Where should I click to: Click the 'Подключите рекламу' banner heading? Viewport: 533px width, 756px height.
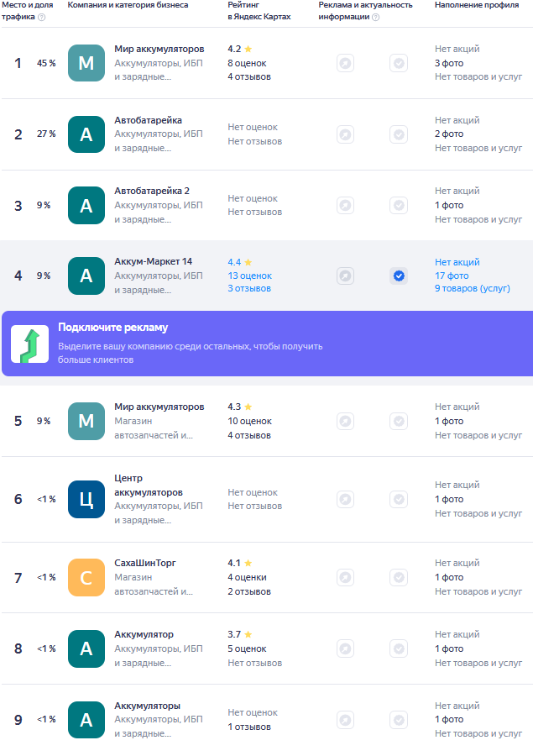pyautogui.click(x=113, y=328)
